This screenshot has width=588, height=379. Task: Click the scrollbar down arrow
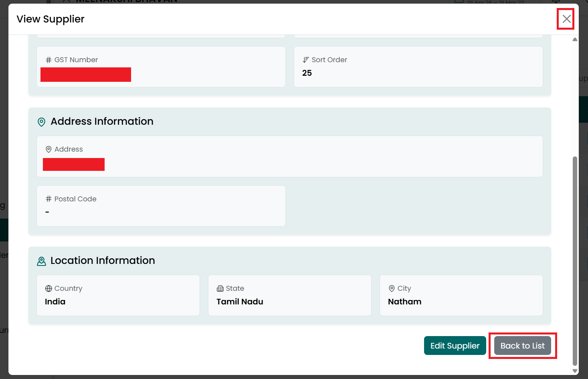click(x=575, y=371)
